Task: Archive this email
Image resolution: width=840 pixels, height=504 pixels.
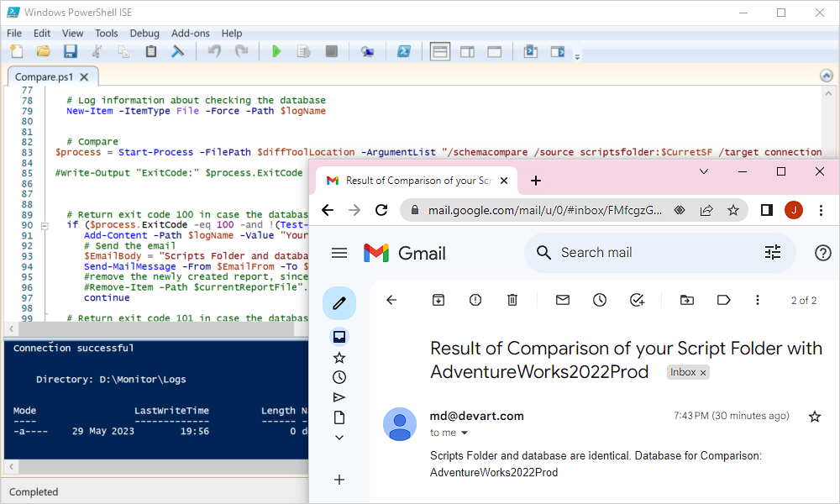Action: coord(438,300)
